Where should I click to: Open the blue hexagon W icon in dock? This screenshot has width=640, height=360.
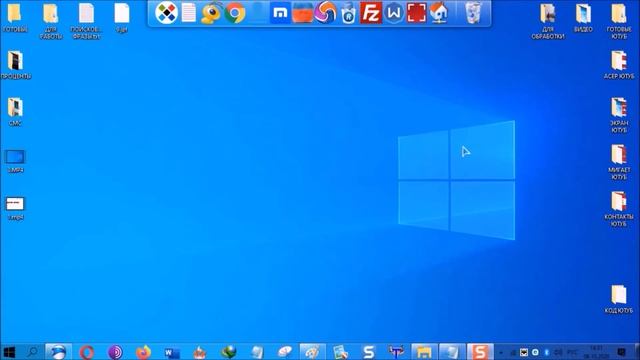coord(393,13)
